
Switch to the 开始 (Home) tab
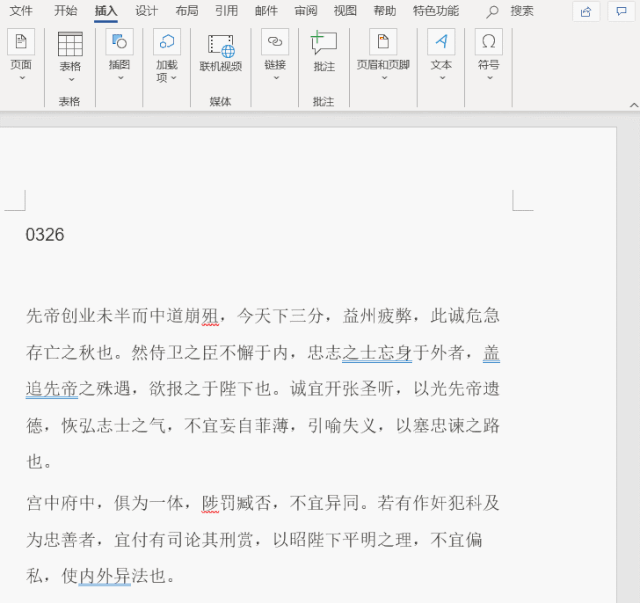click(65, 11)
